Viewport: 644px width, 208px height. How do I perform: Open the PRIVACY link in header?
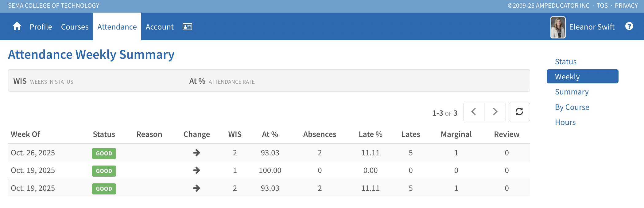point(626,6)
